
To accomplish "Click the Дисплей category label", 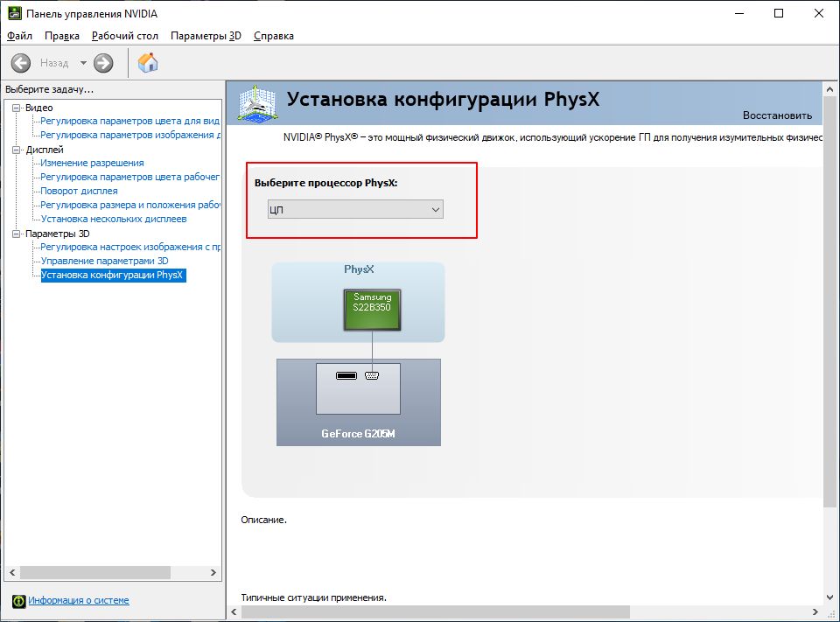I will (45, 150).
